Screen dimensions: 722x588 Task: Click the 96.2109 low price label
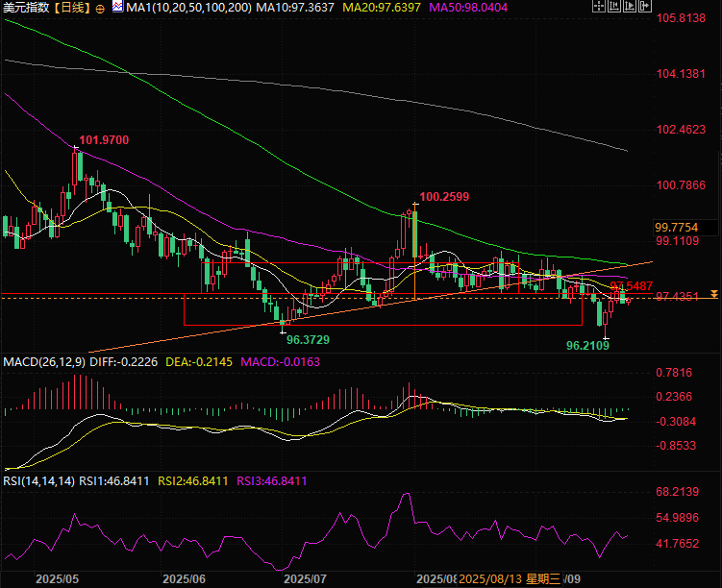click(x=587, y=345)
